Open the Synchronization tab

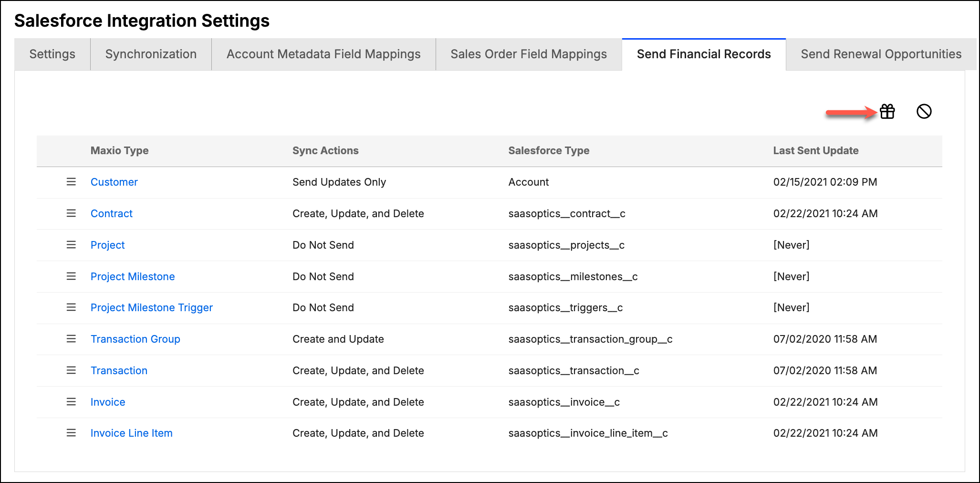click(x=151, y=54)
